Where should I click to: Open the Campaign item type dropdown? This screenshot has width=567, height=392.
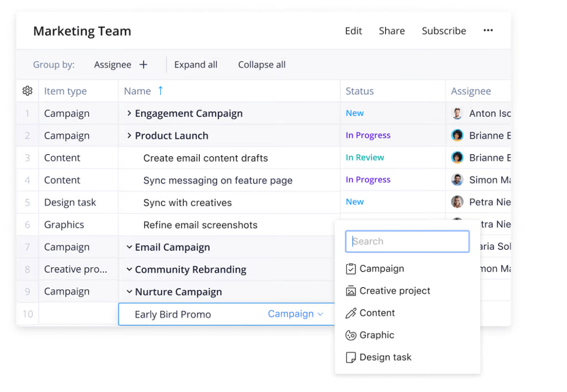click(295, 314)
